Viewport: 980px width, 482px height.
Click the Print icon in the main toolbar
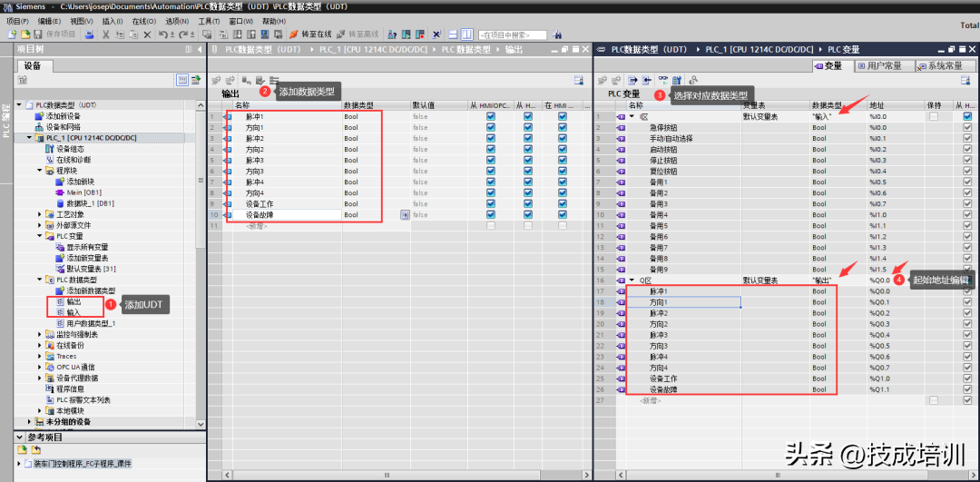pyautogui.click(x=89, y=34)
